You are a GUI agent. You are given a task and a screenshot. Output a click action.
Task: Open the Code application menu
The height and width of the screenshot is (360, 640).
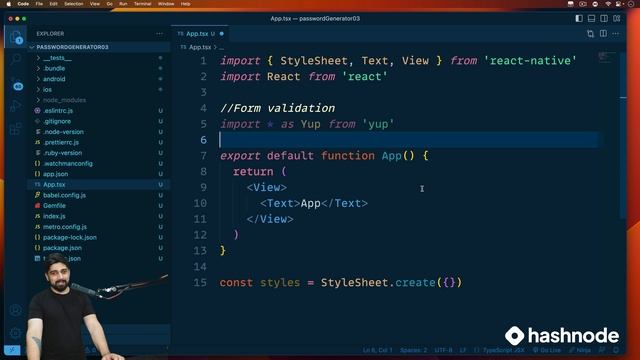tap(23, 4)
